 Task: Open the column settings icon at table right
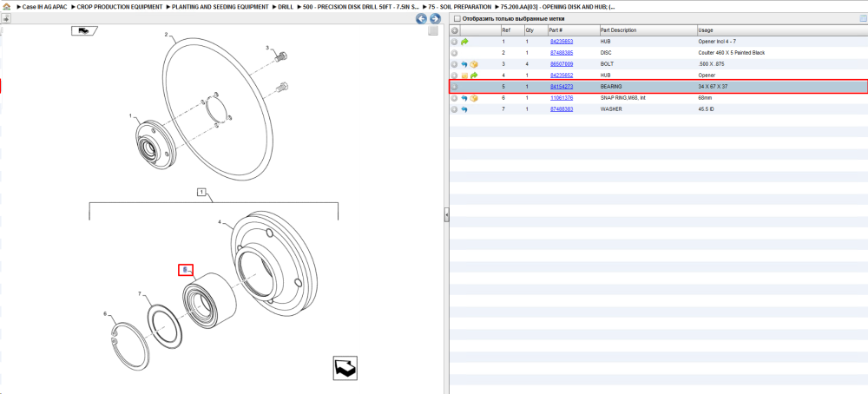tap(863, 19)
